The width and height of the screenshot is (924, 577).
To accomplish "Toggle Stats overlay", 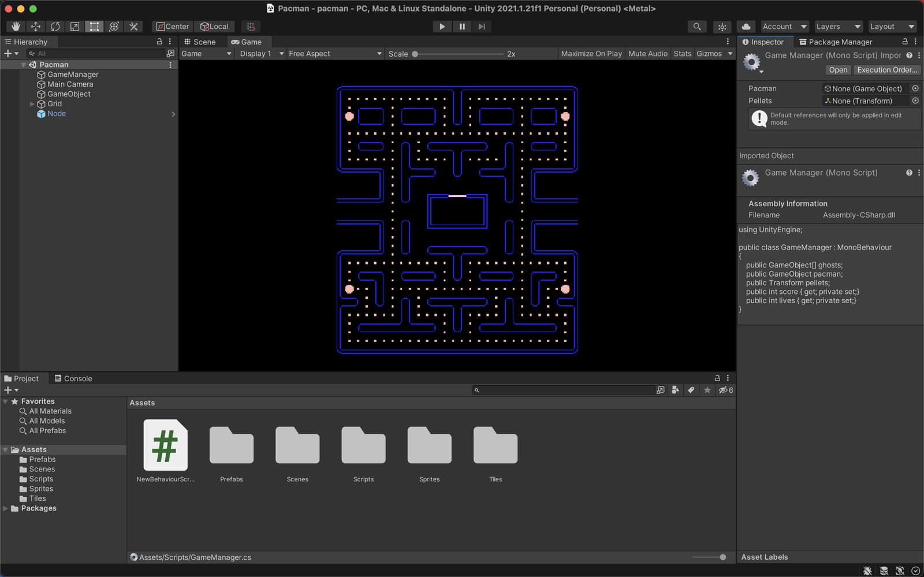I will (x=682, y=54).
